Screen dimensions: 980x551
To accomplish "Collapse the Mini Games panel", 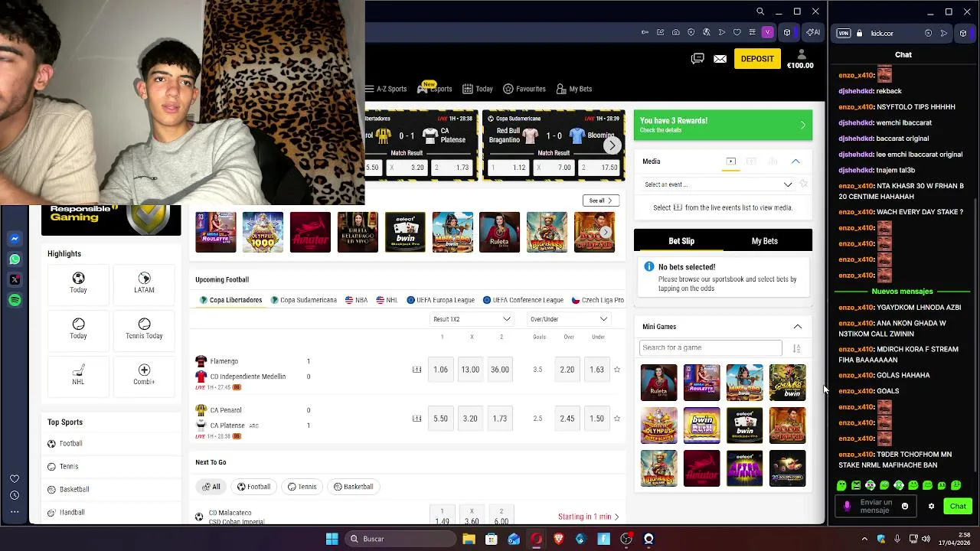I will [x=798, y=327].
